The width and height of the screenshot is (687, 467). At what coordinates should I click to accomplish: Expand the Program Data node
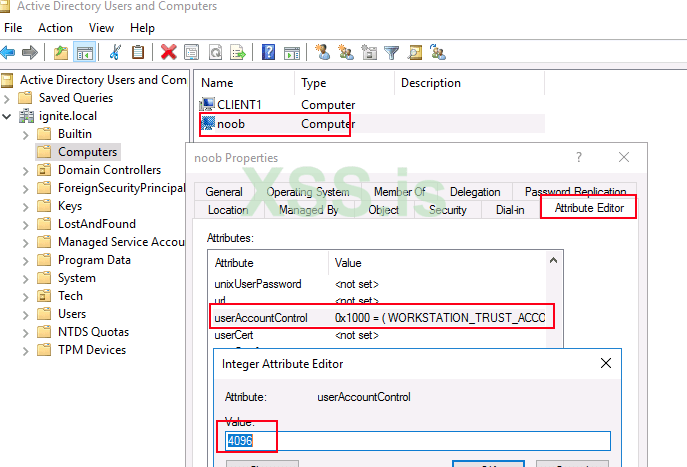point(26,261)
